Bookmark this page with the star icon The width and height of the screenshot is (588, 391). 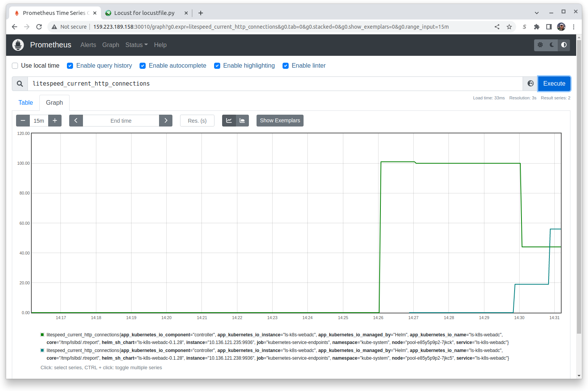click(509, 27)
